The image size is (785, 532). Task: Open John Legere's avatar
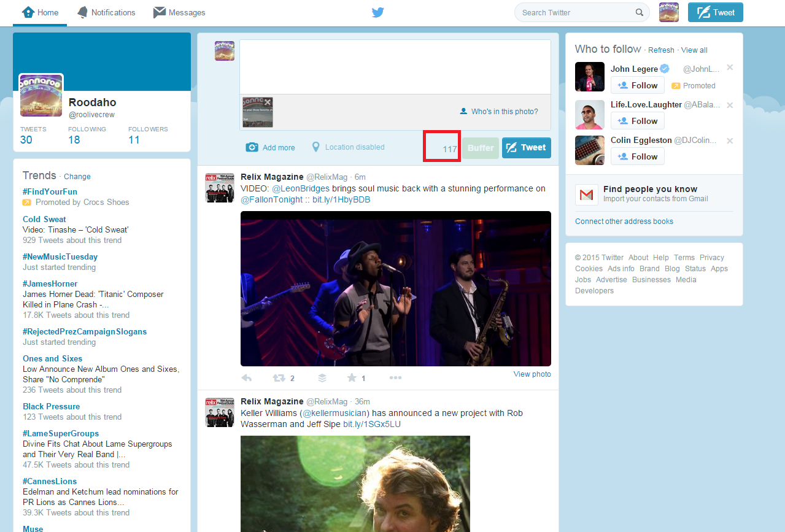590,77
